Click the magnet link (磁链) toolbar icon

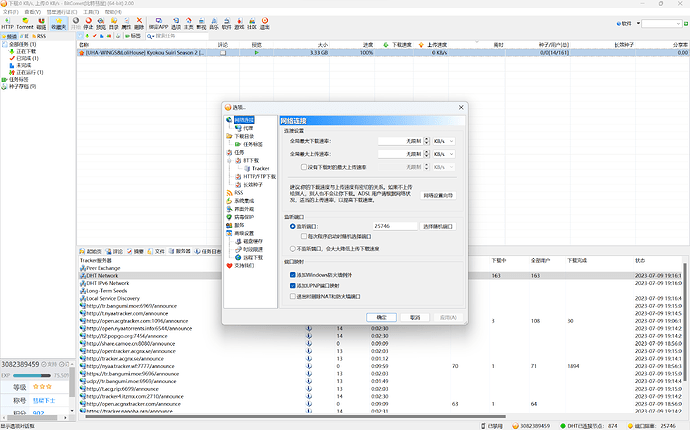click(41, 23)
